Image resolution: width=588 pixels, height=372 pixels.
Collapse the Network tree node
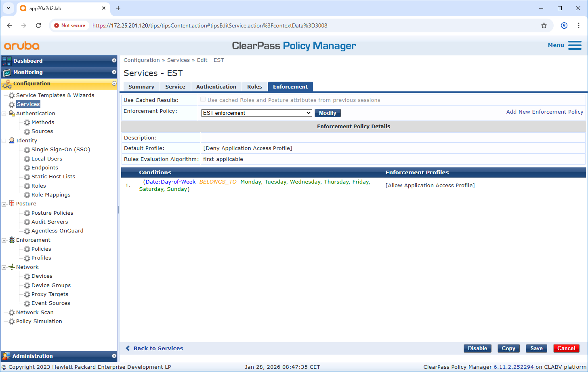(4, 267)
